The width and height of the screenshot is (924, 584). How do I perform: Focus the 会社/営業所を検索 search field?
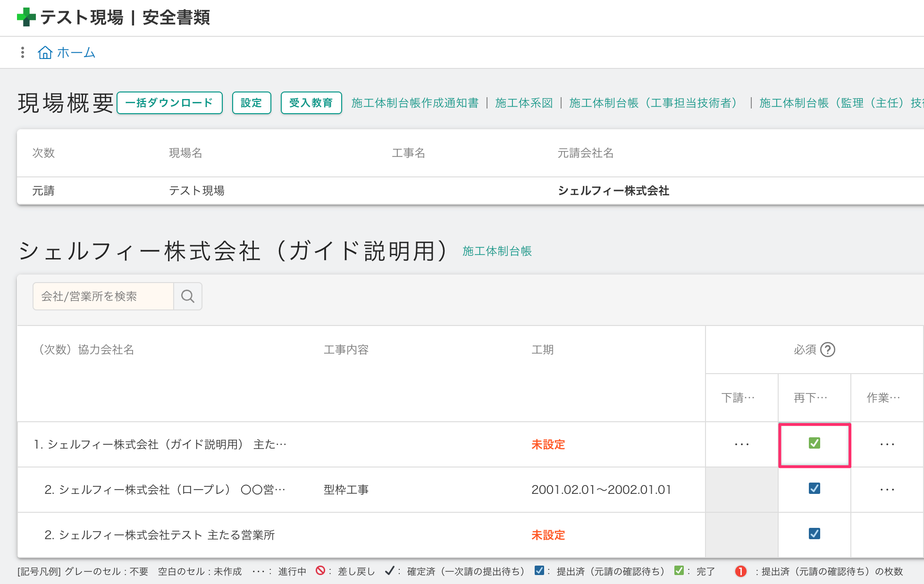[103, 296]
